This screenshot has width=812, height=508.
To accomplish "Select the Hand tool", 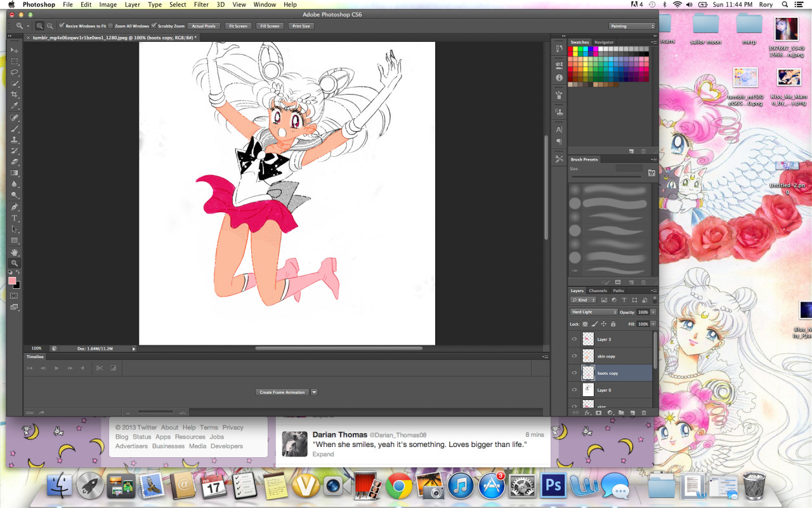I will click(x=15, y=253).
